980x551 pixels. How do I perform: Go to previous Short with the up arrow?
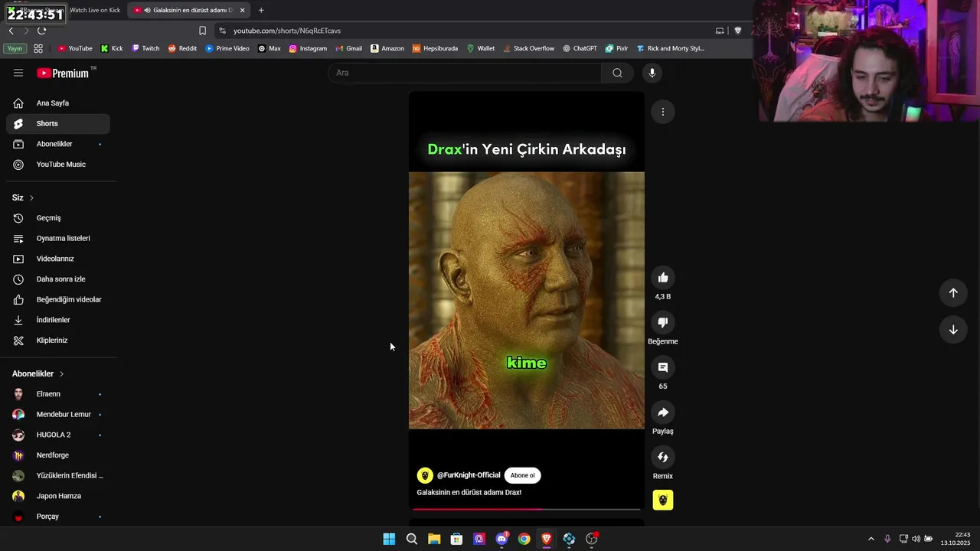[953, 292]
